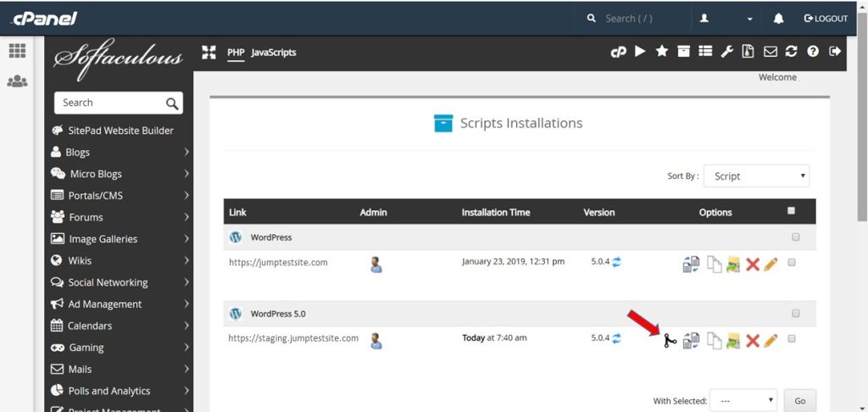
Task: Open script ratings star icon
Action: 662,52
